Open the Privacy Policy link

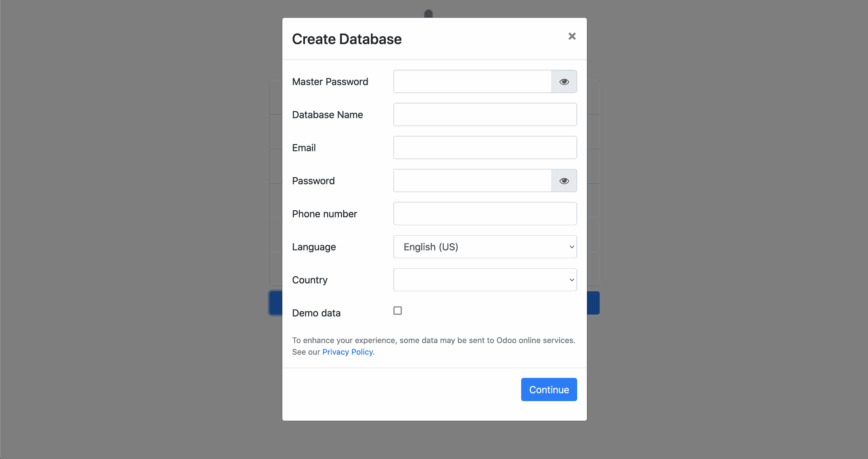[x=347, y=352]
